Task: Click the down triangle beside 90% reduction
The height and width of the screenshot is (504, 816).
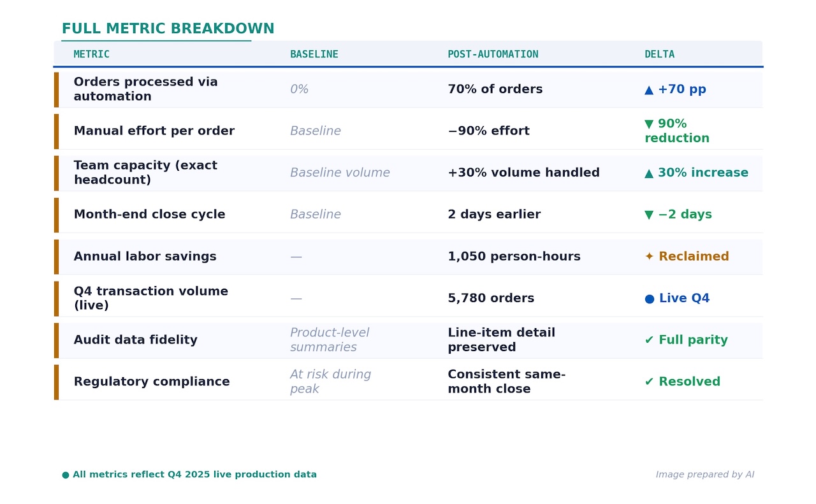Action: click(649, 124)
